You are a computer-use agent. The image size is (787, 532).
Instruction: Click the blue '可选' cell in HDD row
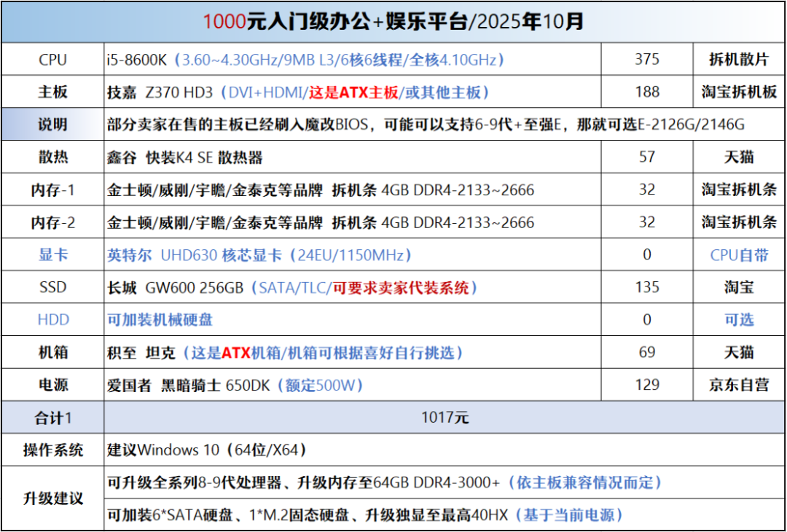(x=738, y=320)
